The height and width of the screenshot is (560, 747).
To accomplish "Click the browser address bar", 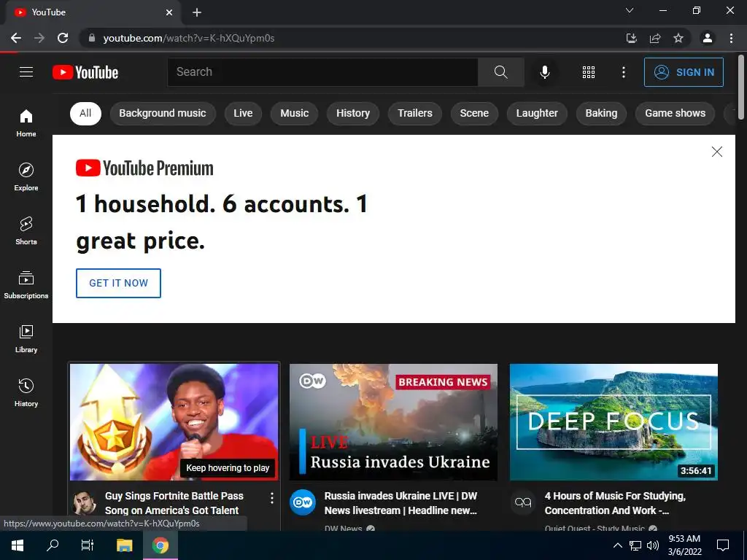I will [x=352, y=38].
